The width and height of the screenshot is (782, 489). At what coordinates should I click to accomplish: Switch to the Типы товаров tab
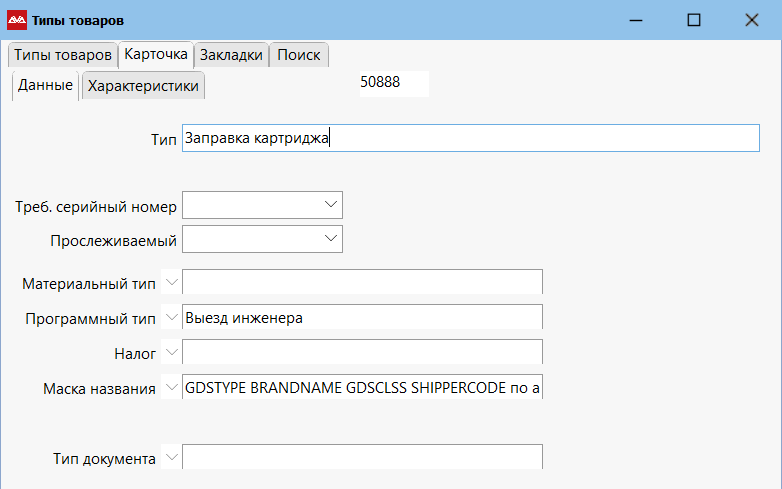(x=62, y=55)
